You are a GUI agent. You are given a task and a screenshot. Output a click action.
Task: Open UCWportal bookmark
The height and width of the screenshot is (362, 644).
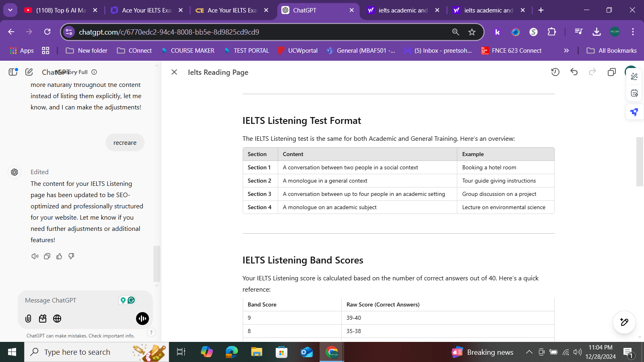coord(298,51)
